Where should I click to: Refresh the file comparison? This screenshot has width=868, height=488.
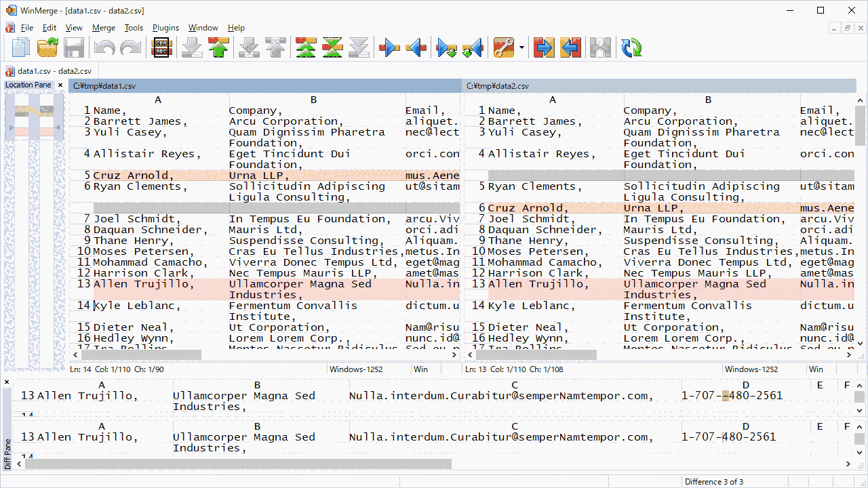click(630, 47)
